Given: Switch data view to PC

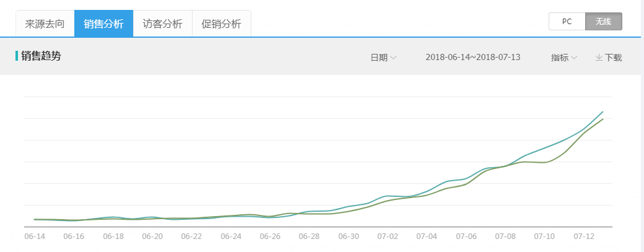Looking at the screenshot, I should pos(567,21).
